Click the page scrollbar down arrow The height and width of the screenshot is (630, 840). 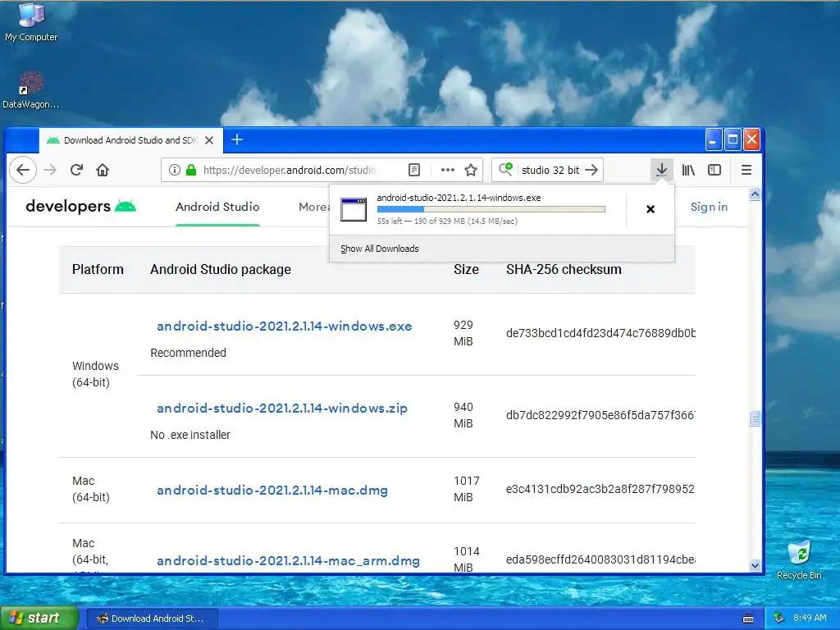tap(755, 565)
